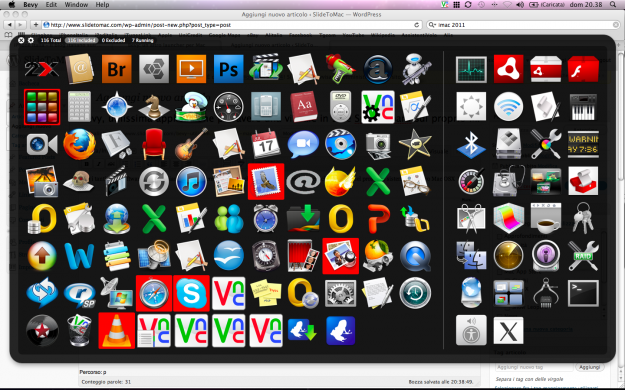Launch Adobe Bridge from the Bevy grid
Screen dimensions: 625x390
click(116, 69)
